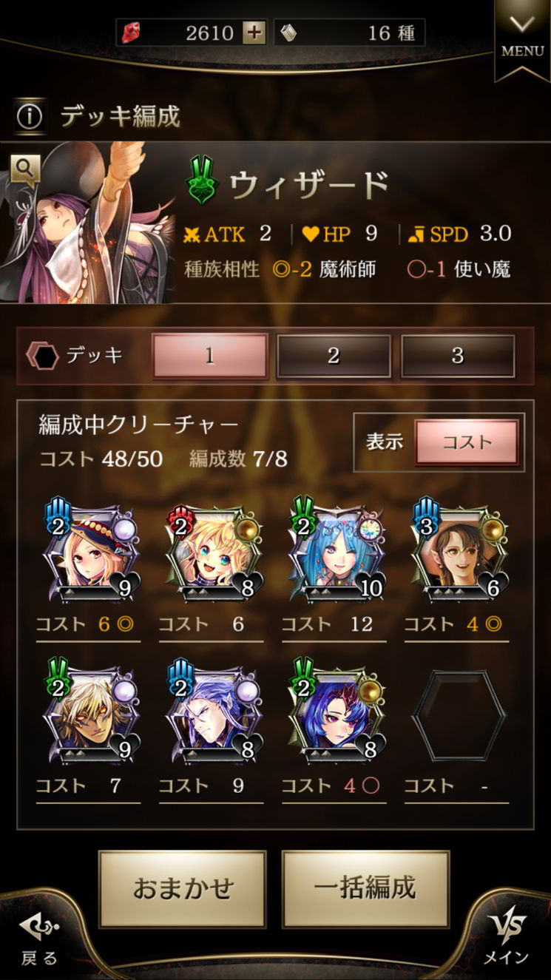Screen dimensions: 551x980
Task: Tap the green wizard class emblem
Action: tap(203, 181)
